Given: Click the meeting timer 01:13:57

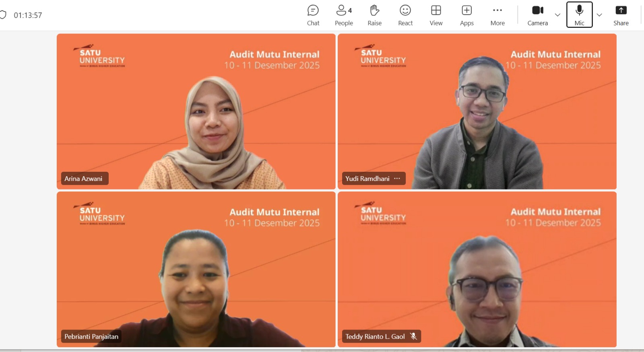Looking at the screenshot, I should coord(28,15).
